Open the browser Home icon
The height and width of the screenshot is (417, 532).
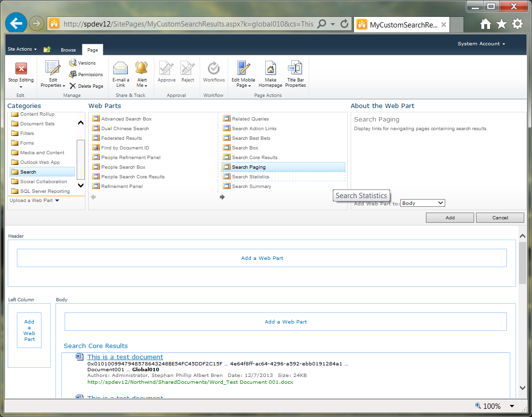click(x=486, y=24)
